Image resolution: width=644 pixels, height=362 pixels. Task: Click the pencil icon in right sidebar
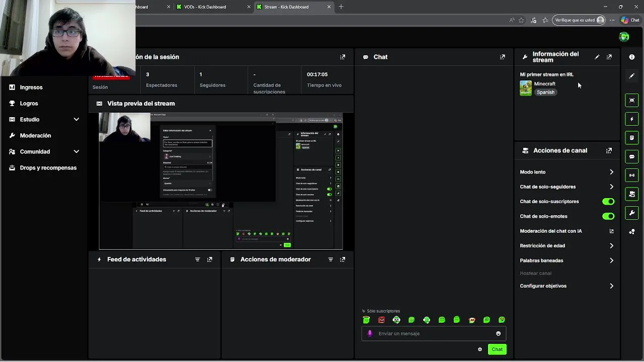coord(632,76)
